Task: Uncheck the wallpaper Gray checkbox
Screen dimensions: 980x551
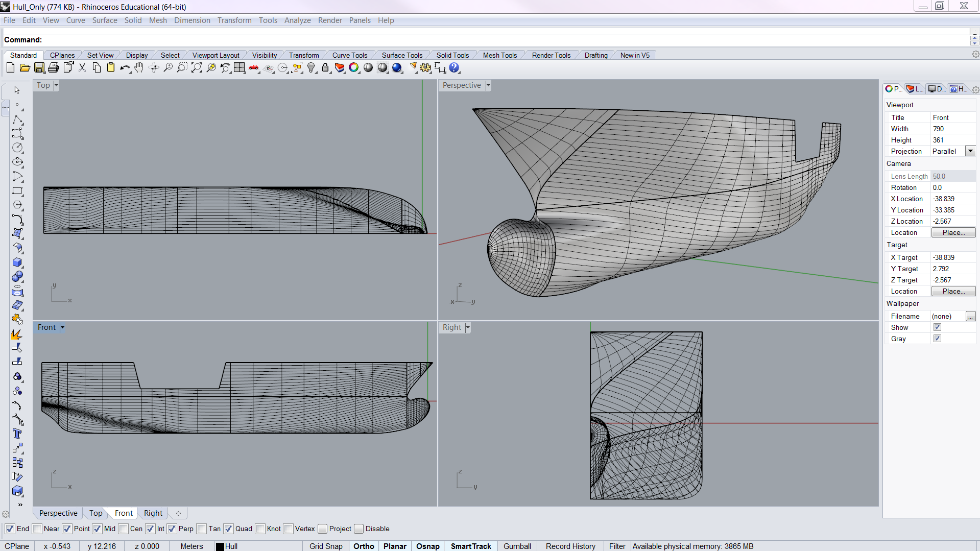Action: [937, 339]
